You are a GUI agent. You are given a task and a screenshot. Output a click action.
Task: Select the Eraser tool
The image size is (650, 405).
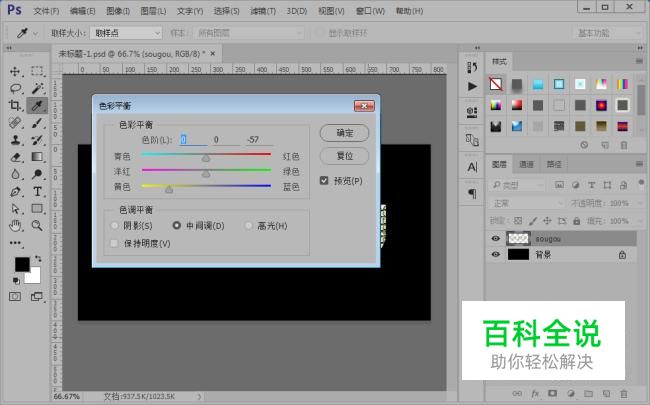(x=15, y=157)
